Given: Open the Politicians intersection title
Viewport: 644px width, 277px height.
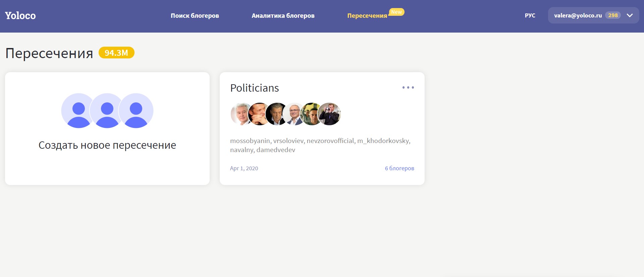Looking at the screenshot, I should point(255,88).
